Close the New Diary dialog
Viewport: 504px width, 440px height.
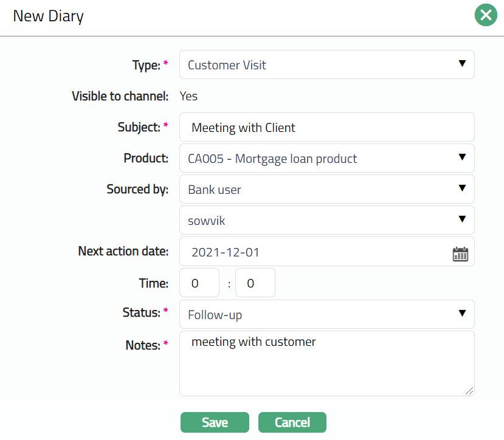pyautogui.click(x=486, y=16)
